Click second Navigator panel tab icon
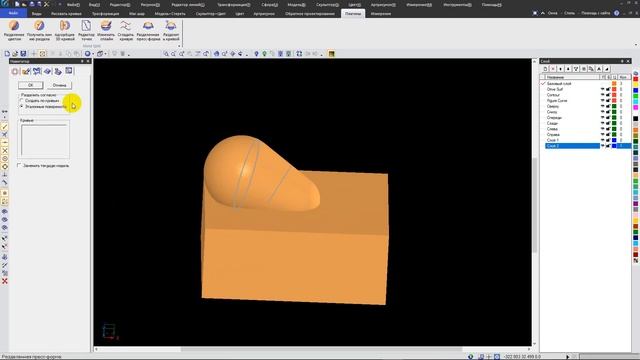The width and height of the screenshot is (640, 360). [x=26, y=71]
